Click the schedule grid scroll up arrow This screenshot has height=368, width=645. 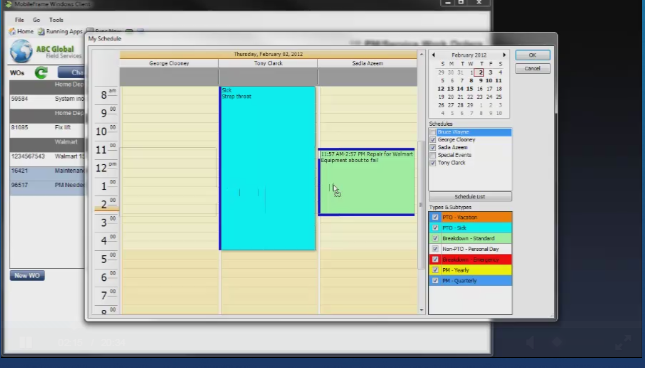(421, 54)
